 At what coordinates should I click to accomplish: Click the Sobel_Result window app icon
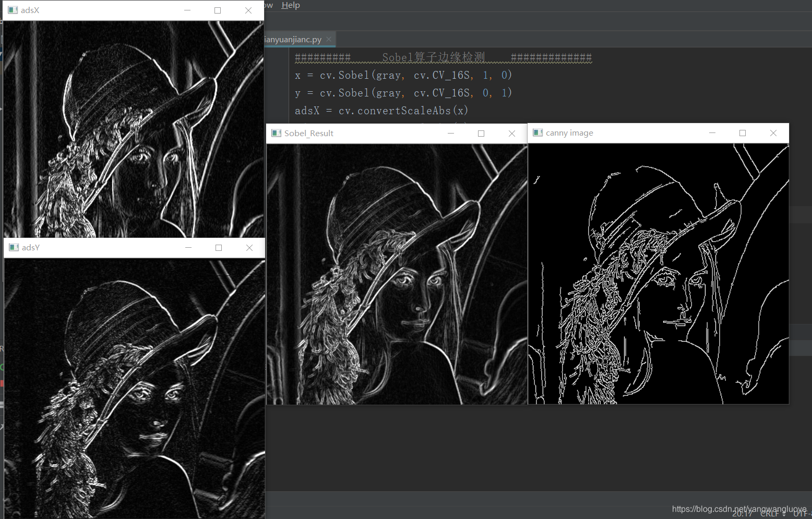(x=277, y=133)
